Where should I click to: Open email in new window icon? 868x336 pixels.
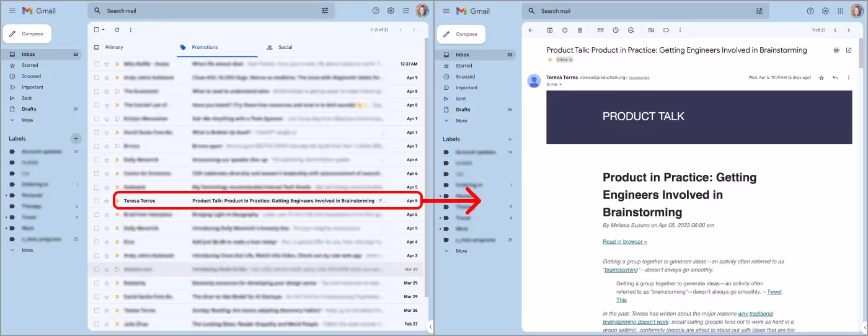click(849, 50)
